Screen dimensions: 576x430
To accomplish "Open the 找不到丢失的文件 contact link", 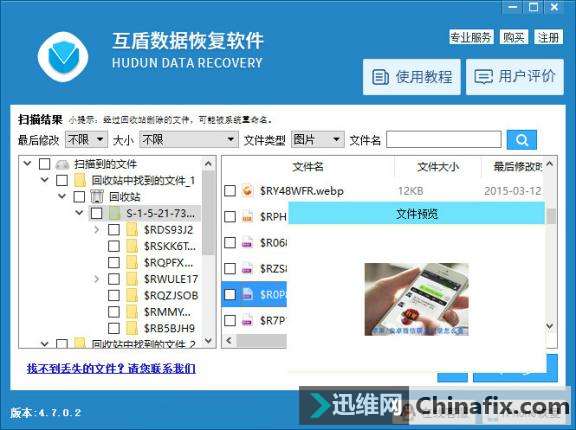I will point(111,368).
